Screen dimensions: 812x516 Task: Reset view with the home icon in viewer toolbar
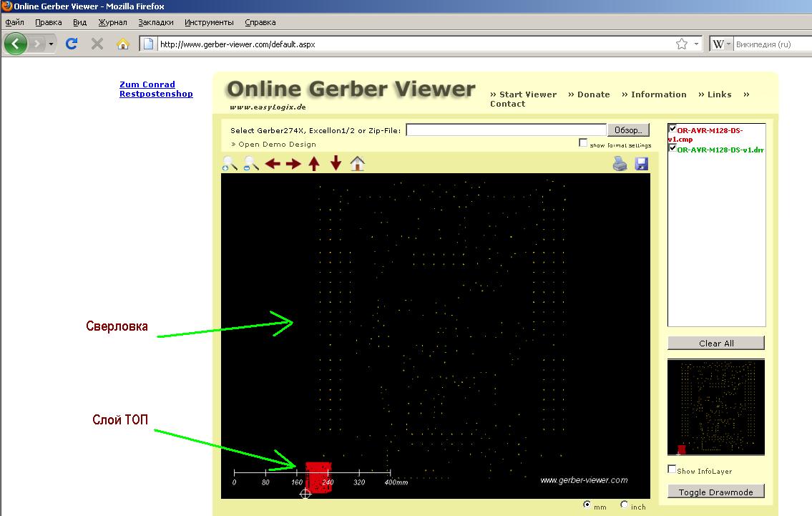coord(357,164)
